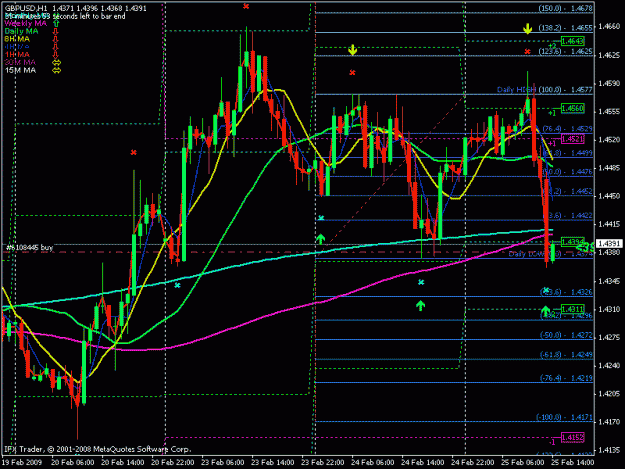Click the '(-61.8) - 1.4249' Fibonacci label
625x469 pixels.
tap(566, 355)
